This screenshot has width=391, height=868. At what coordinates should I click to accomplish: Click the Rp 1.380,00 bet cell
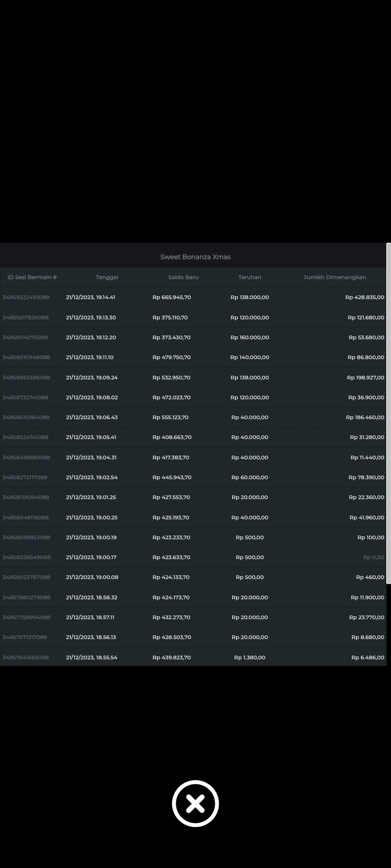(249, 658)
